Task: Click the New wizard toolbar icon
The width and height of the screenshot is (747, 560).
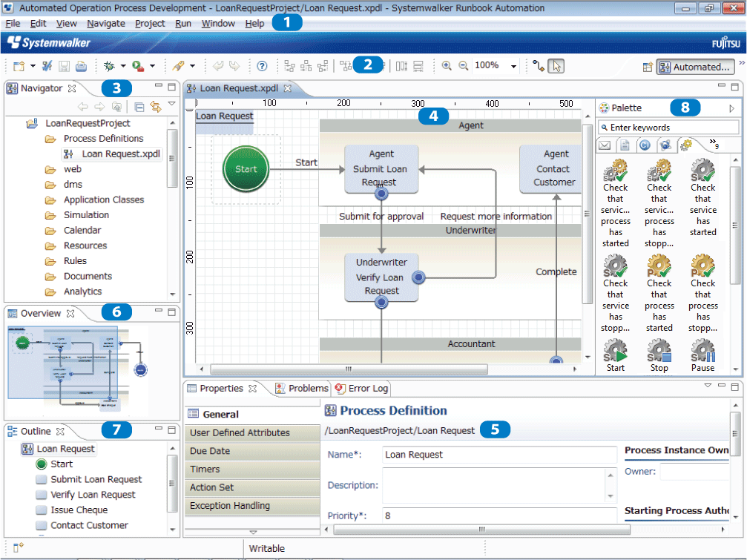Action: [x=19, y=66]
